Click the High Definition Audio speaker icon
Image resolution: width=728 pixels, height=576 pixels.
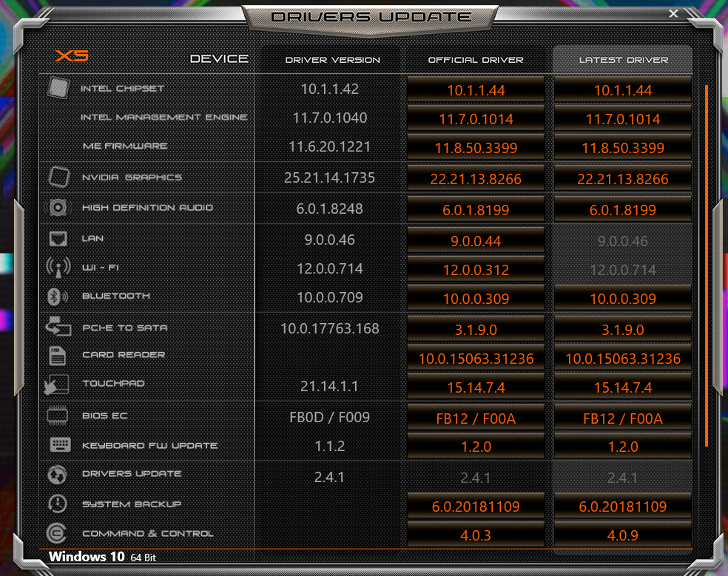pyautogui.click(x=58, y=208)
